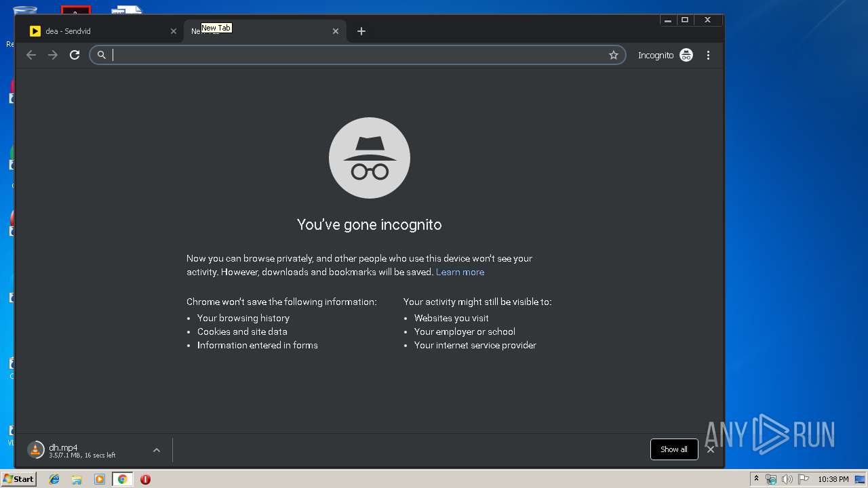The width and height of the screenshot is (868, 488).
Task: Open the volume speaker tray icon
Action: (x=787, y=479)
